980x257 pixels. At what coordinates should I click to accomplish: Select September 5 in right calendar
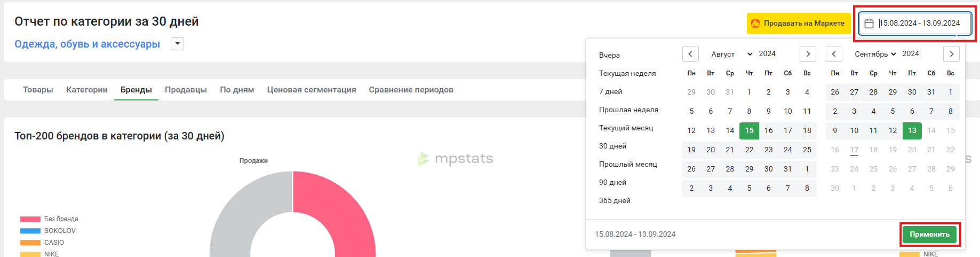click(x=893, y=111)
